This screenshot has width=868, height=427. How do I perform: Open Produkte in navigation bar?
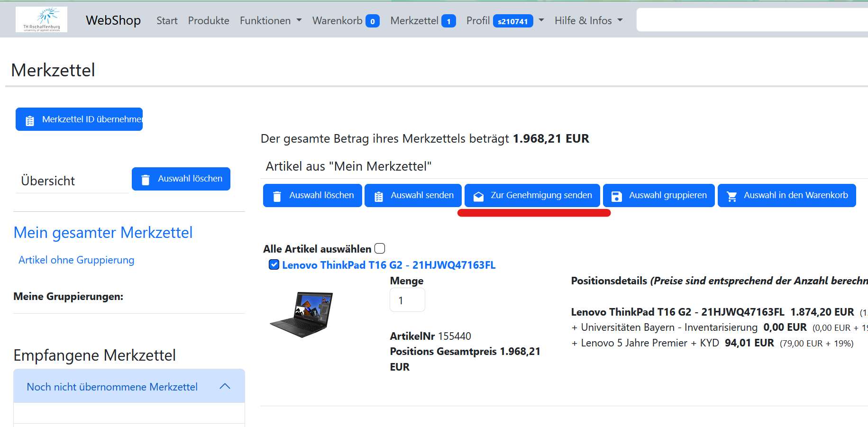pos(209,20)
